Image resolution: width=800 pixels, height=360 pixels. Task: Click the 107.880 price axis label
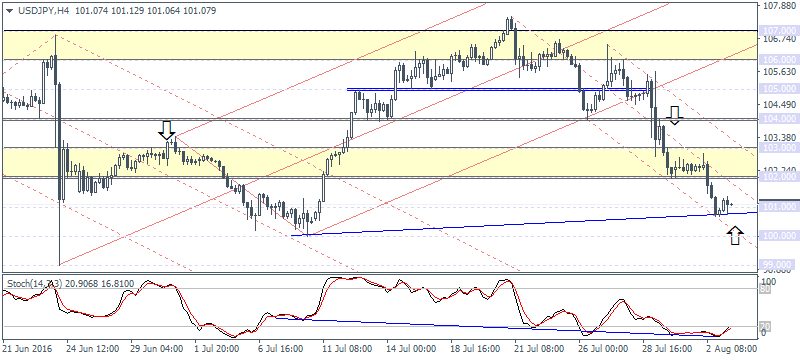779,6
